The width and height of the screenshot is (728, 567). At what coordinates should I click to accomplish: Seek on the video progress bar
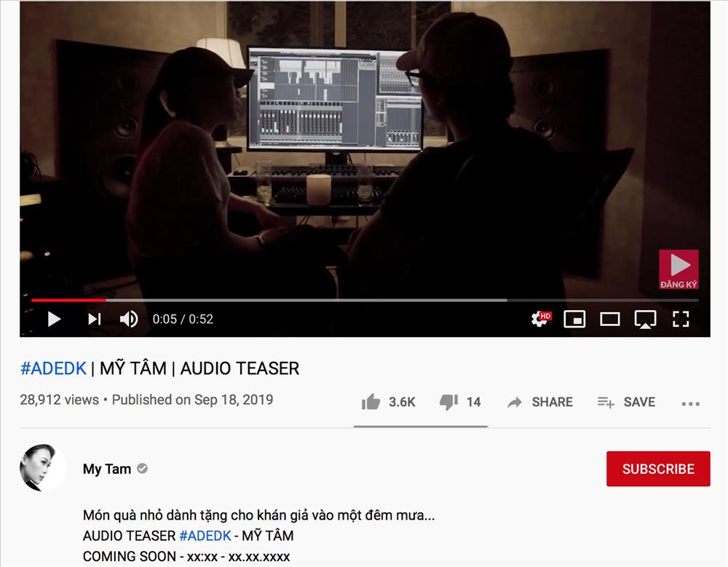(x=365, y=301)
